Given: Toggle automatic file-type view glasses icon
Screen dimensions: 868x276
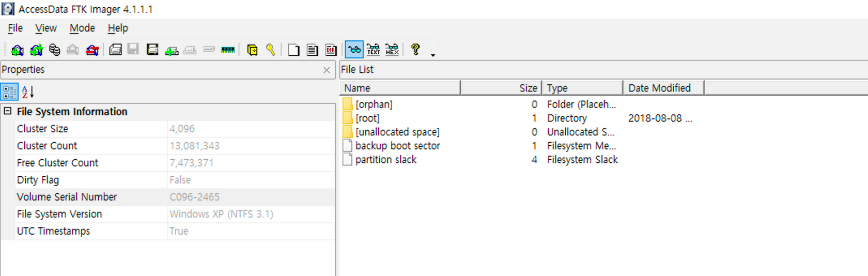Looking at the screenshot, I should [354, 50].
